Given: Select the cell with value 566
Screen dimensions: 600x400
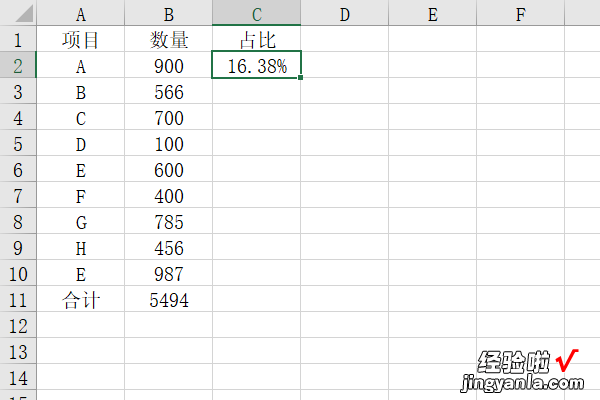Looking at the screenshot, I should (x=169, y=91).
